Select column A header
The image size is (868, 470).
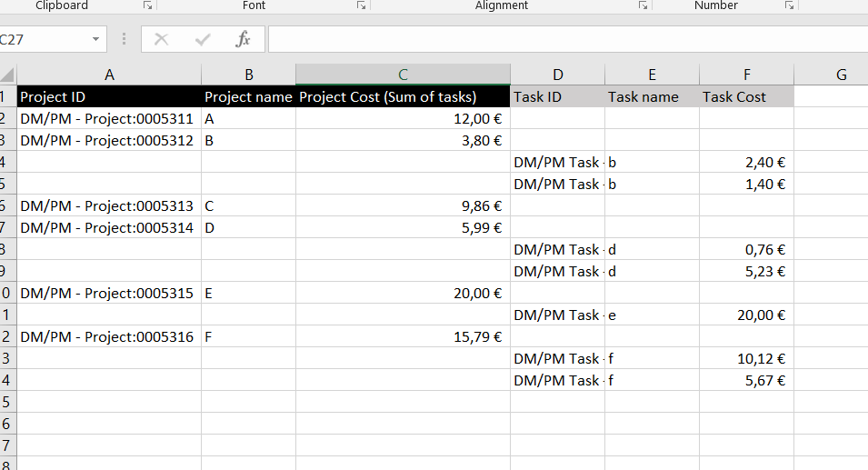coord(109,75)
